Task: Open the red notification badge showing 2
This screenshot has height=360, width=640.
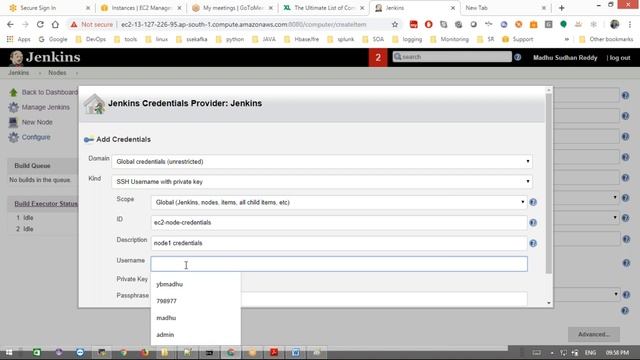Action: coord(378,58)
